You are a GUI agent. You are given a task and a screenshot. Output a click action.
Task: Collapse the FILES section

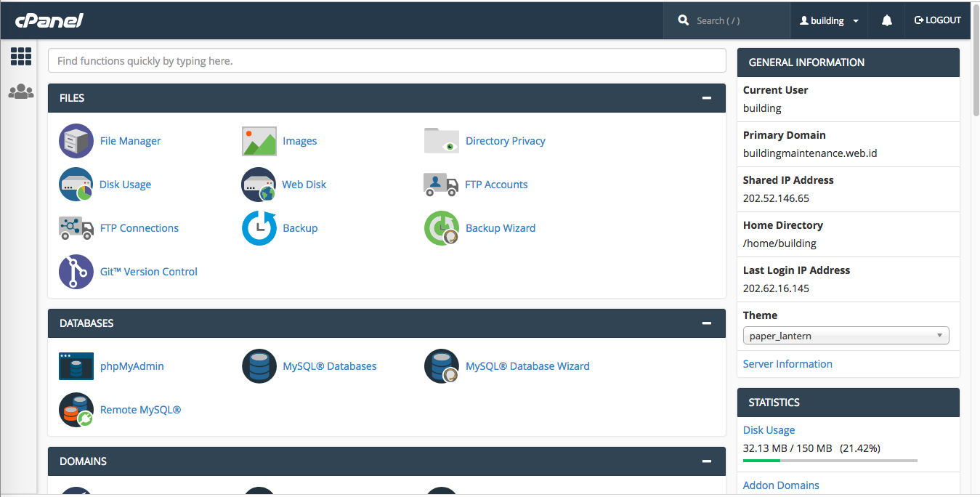[707, 98]
